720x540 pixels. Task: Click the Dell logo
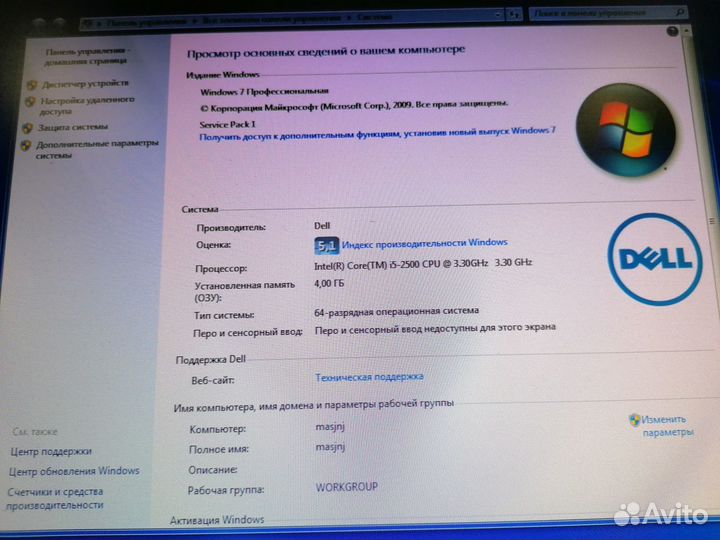655,259
